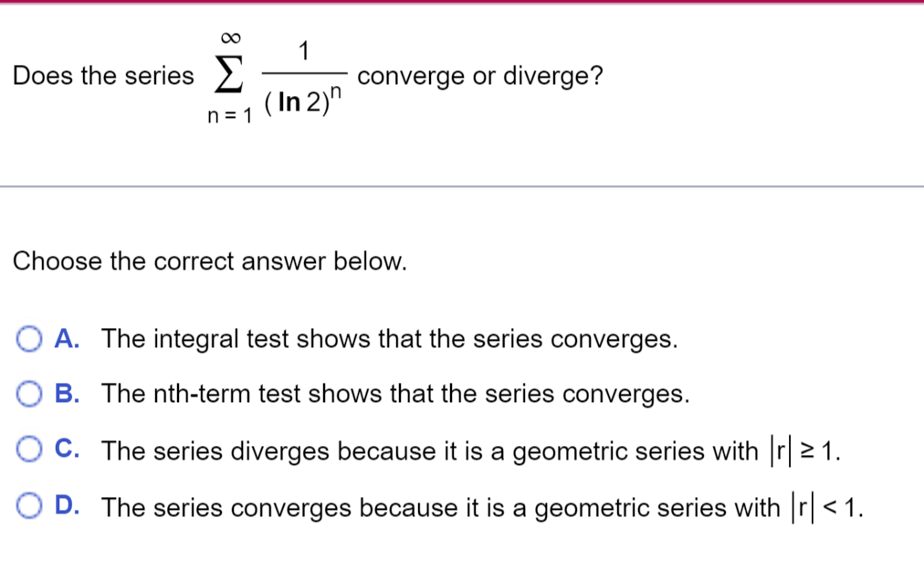Click answer D geometric series converges statement

click(x=485, y=507)
